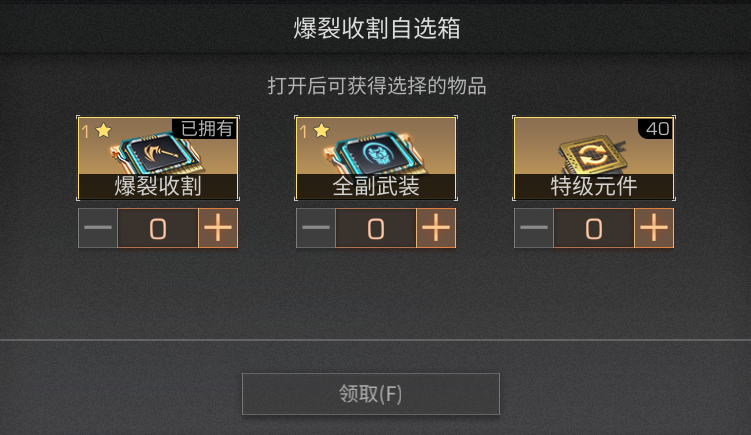The height and width of the screenshot is (435, 751).
Task: Increase 特级元件 quantity with plus button
Action: 654,228
